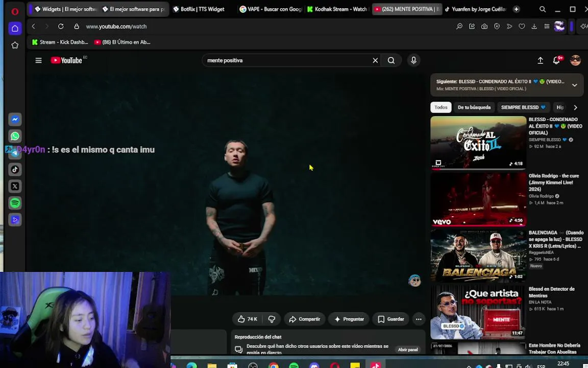Screen dimensions: 588x368
Task: Click Abrir panel for chat replay
Action: 408,349
